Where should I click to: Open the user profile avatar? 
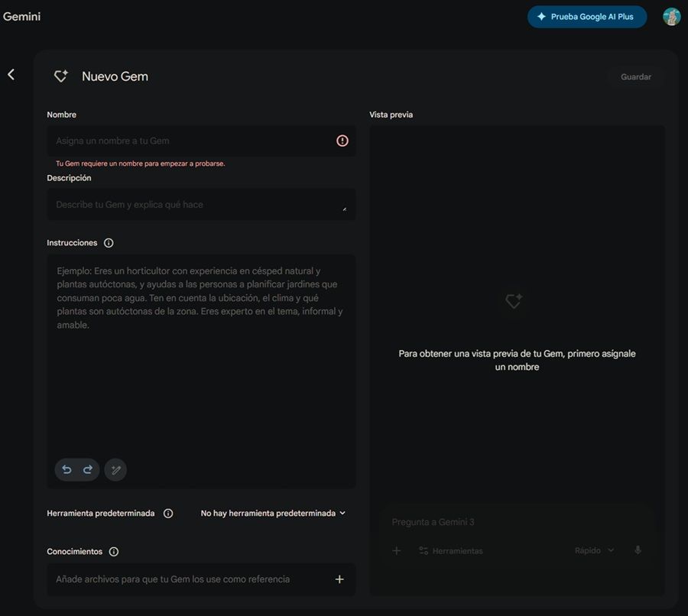671,17
